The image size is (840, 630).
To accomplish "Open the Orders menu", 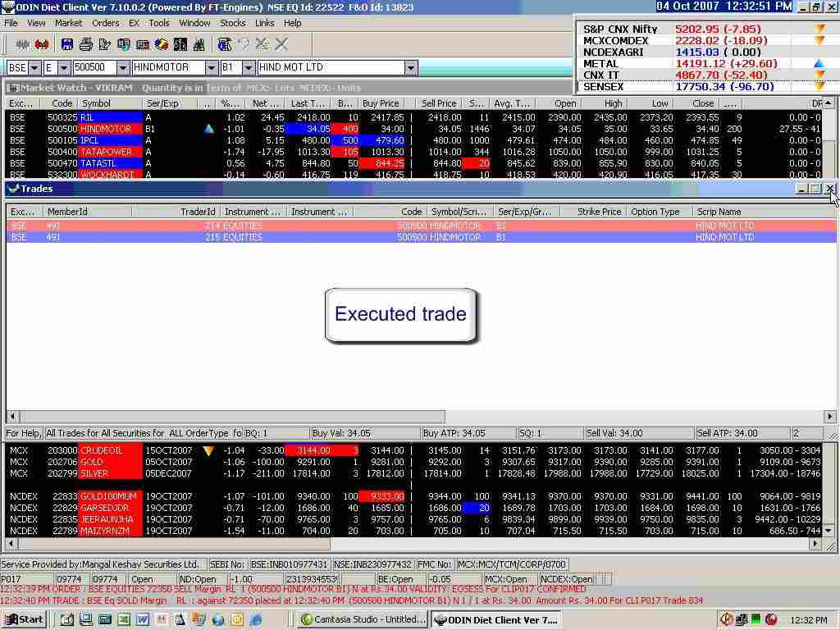I will tap(105, 23).
